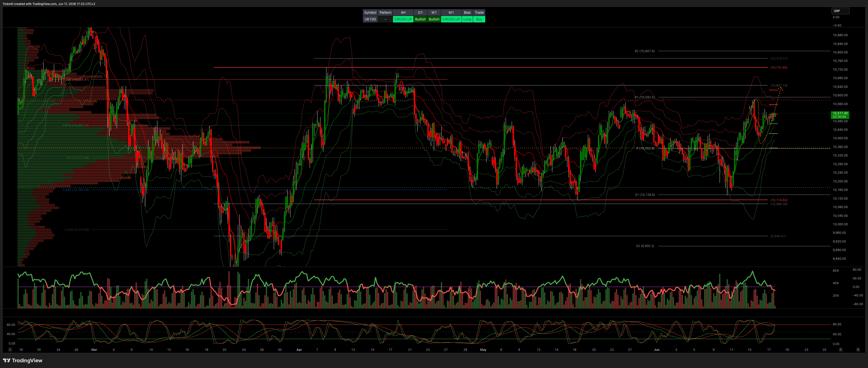Click the '10,000.00' price axis label
Viewport: 868px width, 368px height.
click(840, 224)
